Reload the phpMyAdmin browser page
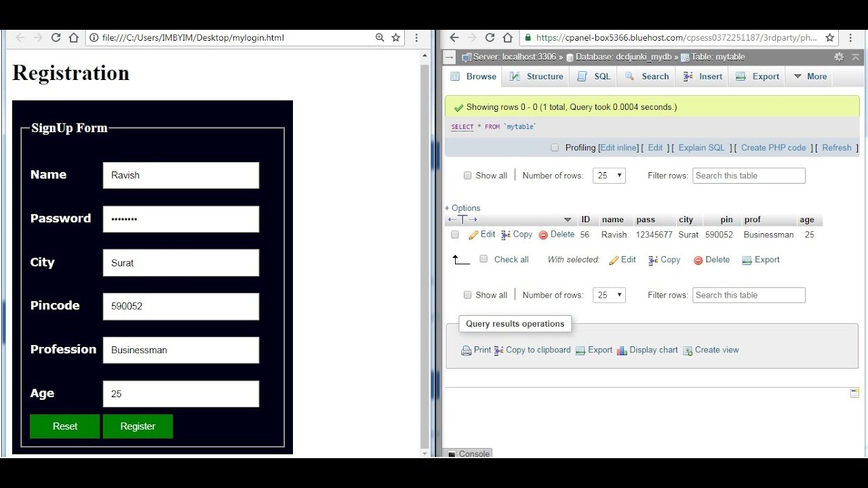This screenshot has width=868, height=488. point(490,38)
